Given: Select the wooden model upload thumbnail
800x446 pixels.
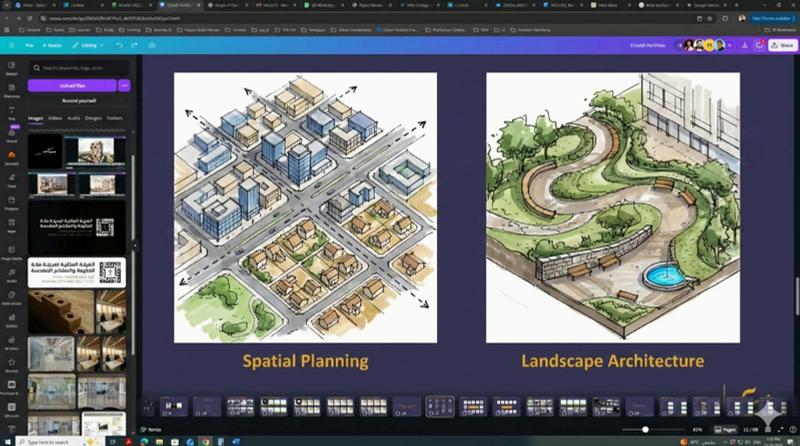Looking at the screenshot, I should [x=61, y=312].
